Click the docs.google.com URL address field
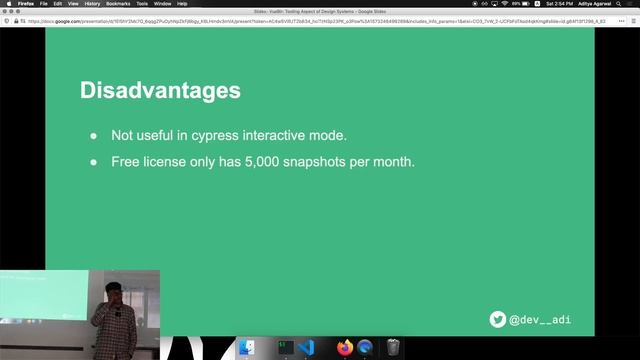Viewport: 640px width, 360px height. [x=316, y=21]
